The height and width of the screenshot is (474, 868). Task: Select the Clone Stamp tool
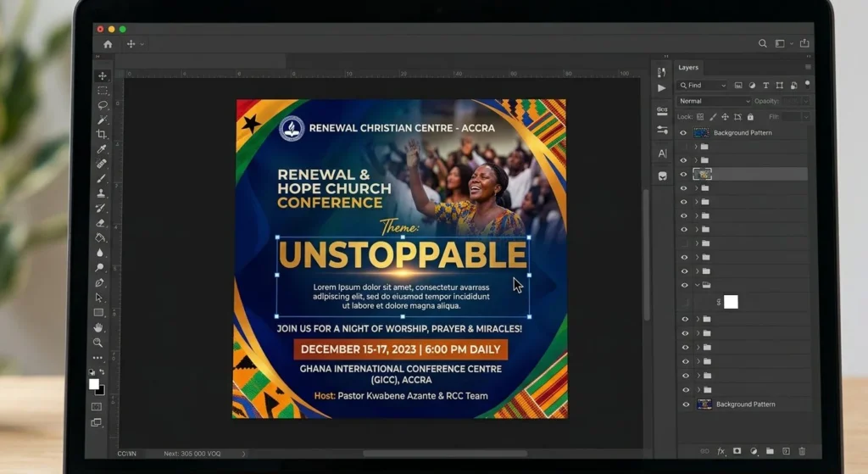click(101, 193)
